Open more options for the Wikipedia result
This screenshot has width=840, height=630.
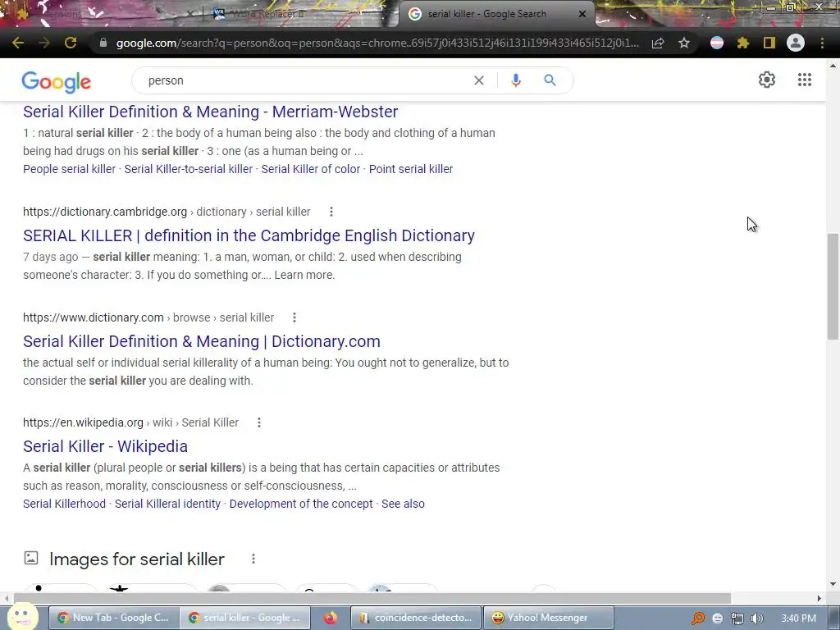tap(258, 422)
